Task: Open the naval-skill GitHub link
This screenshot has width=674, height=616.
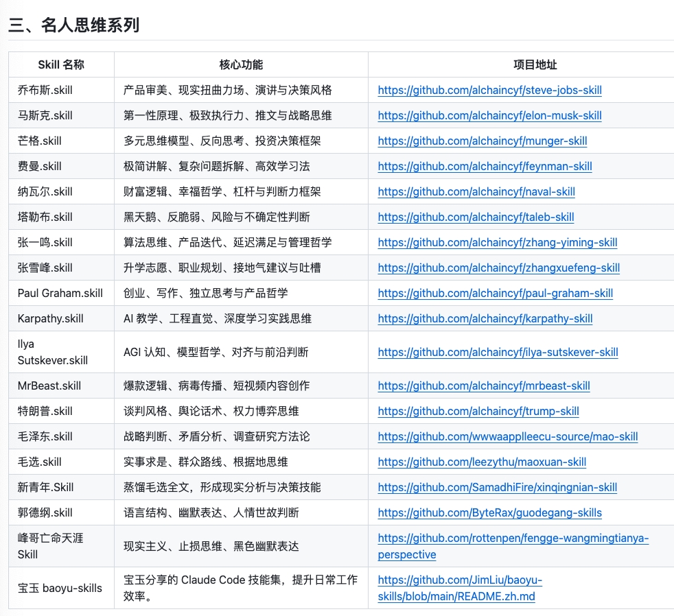Action: (x=476, y=191)
